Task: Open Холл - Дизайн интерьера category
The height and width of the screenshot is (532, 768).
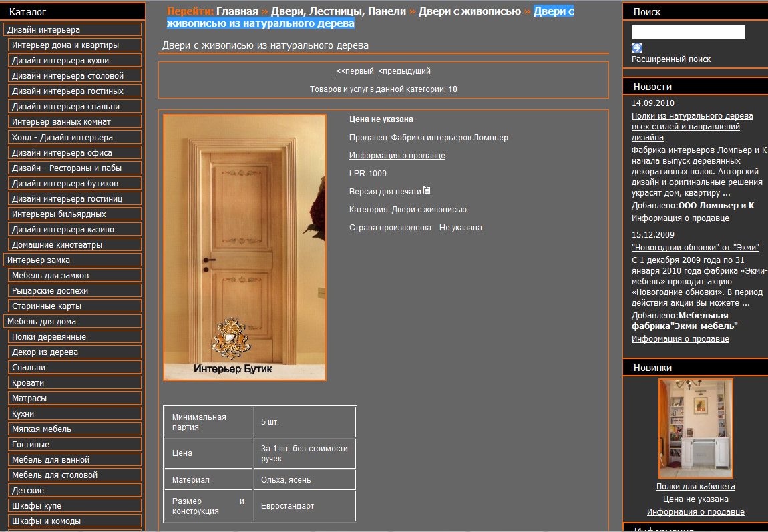Action: click(74, 137)
